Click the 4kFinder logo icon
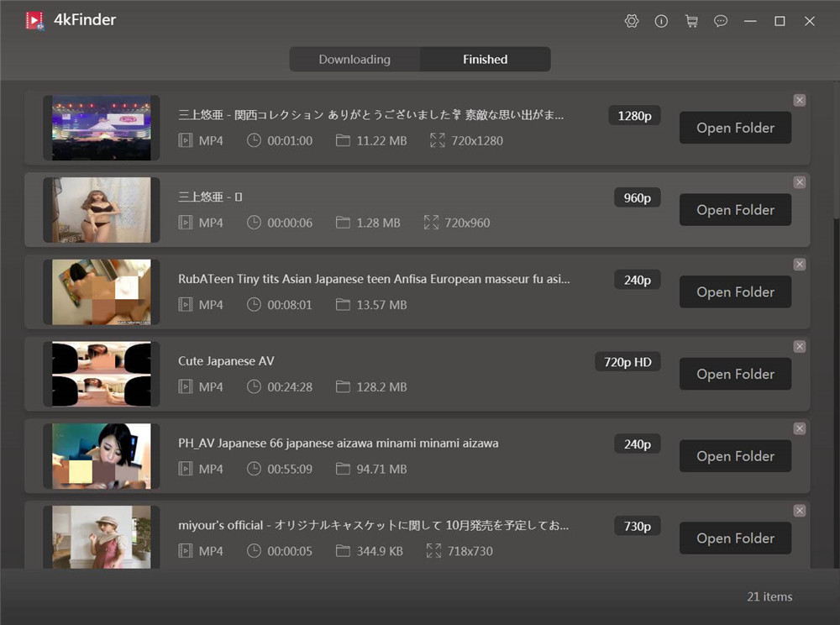840x625 pixels. pyautogui.click(x=35, y=20)
